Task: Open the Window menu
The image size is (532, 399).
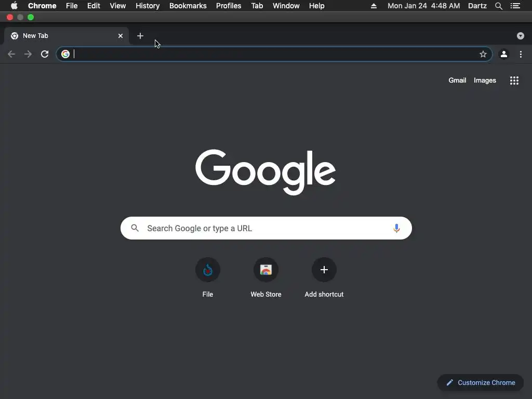Action: (x=286, y=6)
